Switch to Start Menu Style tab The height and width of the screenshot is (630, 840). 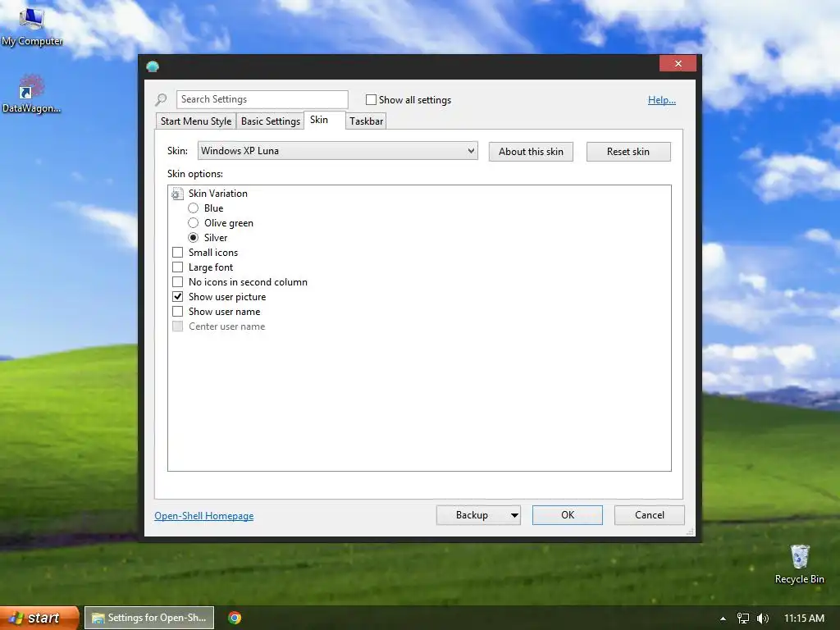[x=196, y=121]
